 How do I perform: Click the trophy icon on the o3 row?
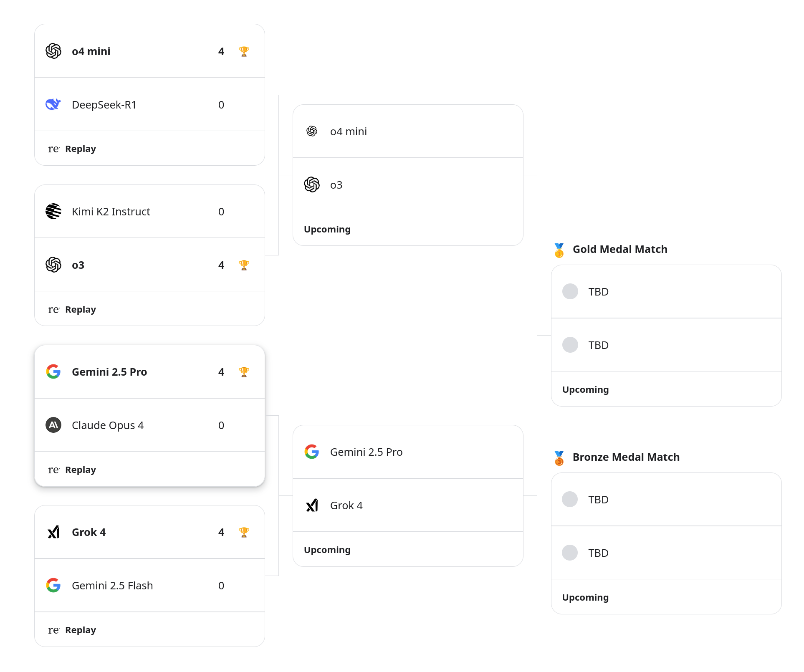tap(244, 265)
